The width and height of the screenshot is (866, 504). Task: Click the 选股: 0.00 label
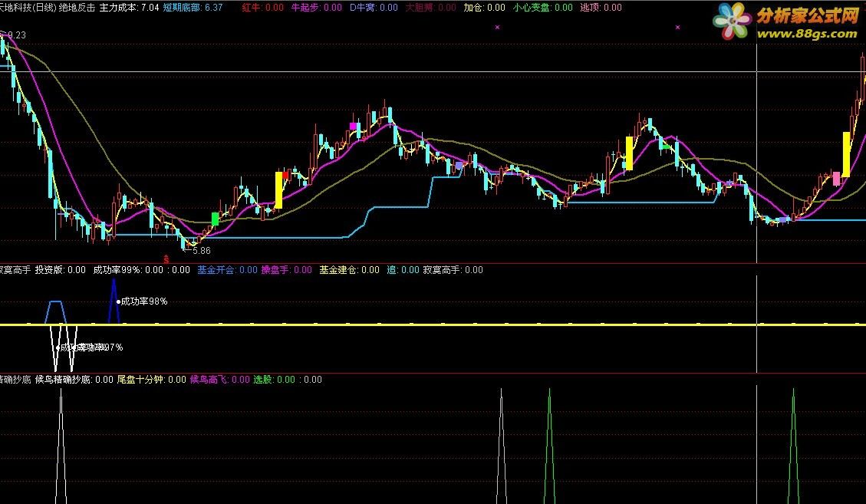tap(275, 380)
